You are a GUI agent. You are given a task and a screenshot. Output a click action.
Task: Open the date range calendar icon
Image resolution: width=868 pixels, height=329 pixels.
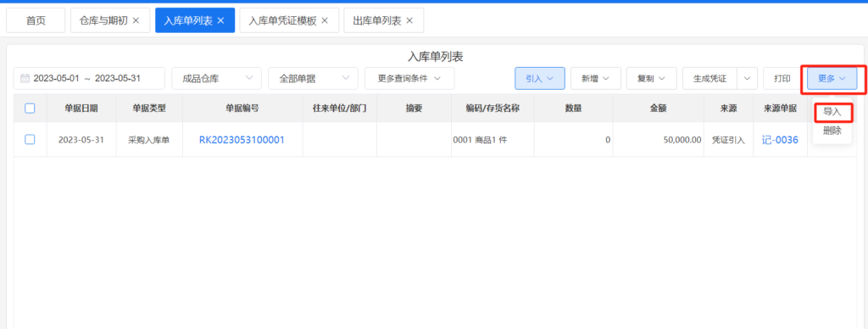tap(25, 79)
